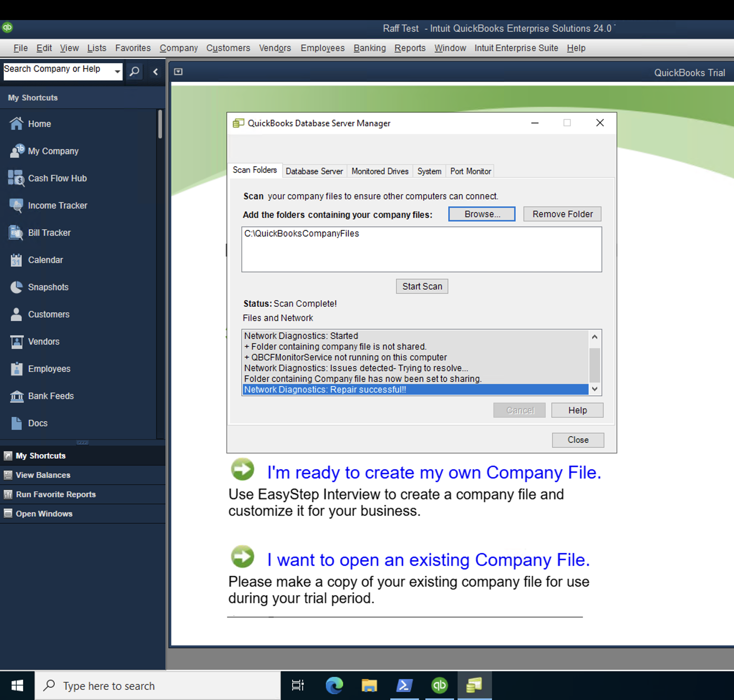Screen dimensions: 734x700
Task: Click 'I'm ready to create my own Company File' link
Action: 434,473
